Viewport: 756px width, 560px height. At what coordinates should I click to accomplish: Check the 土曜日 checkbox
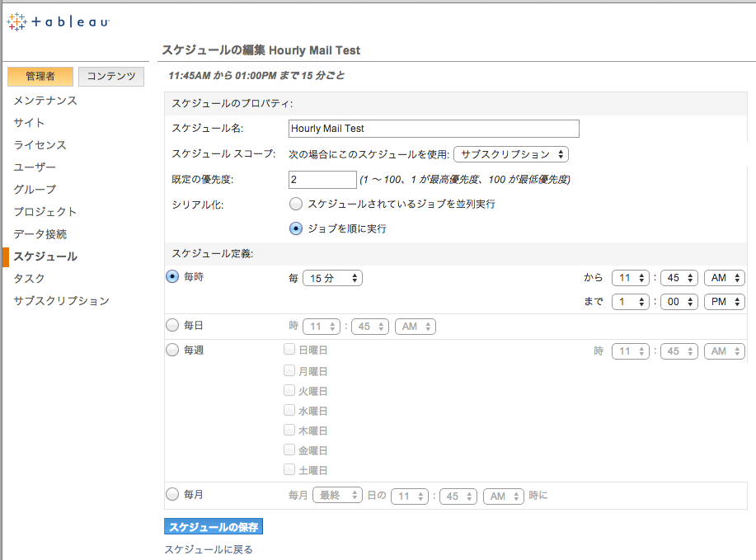tap(289, 469)
